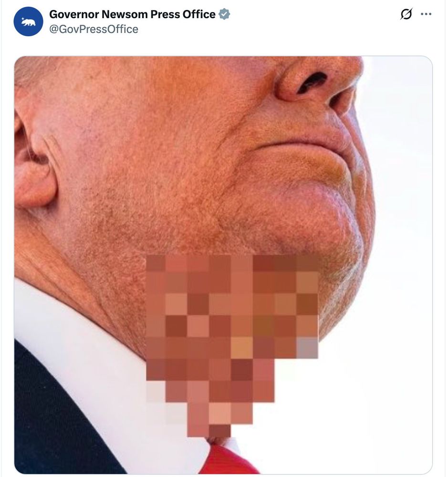Click the blue verified checkmark badge
This screenshot has height=477, width=448.
coord(224,14)
